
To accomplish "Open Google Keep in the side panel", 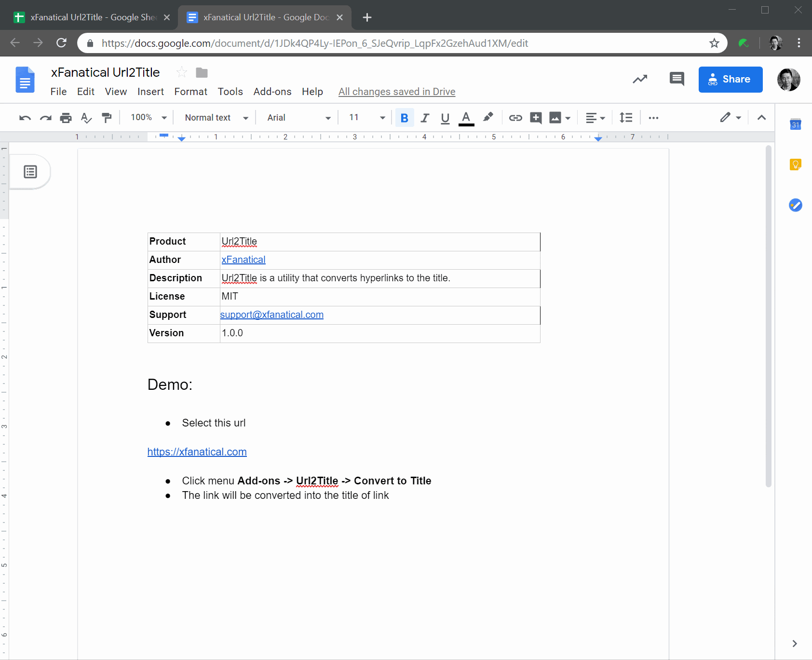I will [795, 164].
